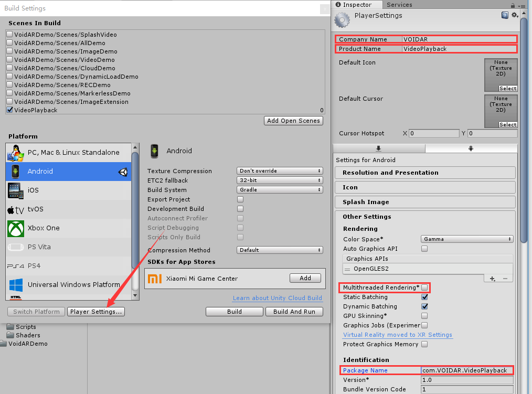Click the Player Settings... button
This screenshot has width=532, height=394.
(x=96, y=312)
